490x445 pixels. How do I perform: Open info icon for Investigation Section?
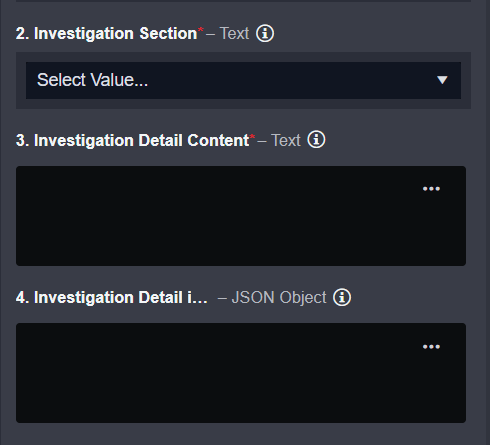click(x=265, y=33)
